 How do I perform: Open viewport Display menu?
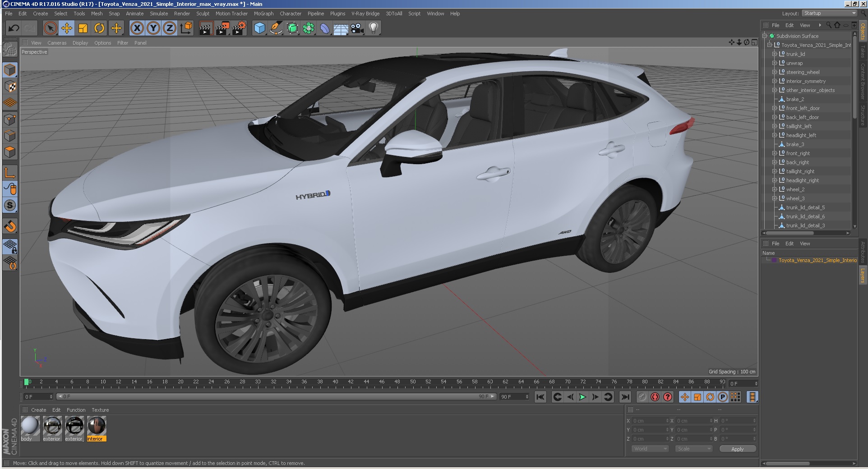(80, 43)
